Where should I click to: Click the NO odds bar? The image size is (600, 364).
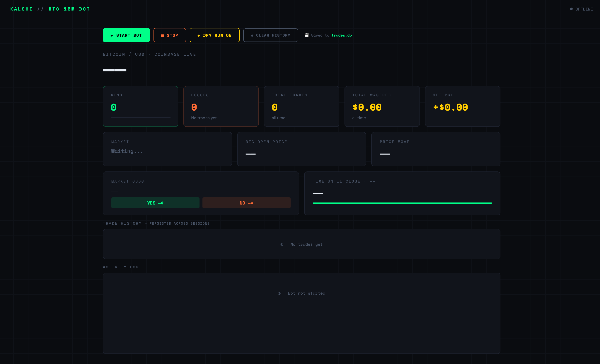246,203
